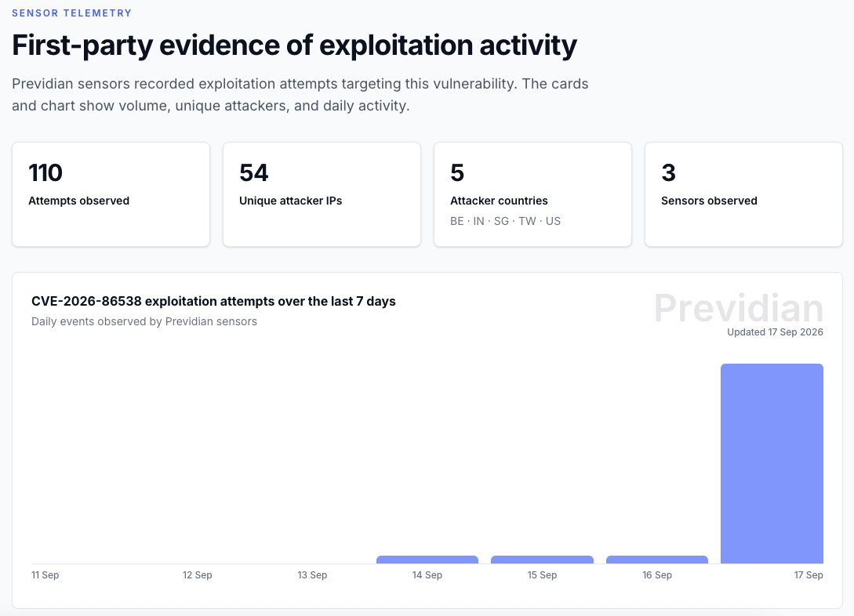Click the '110' attempts value
The image size is (854, 616).
click(x=45, y=173)
